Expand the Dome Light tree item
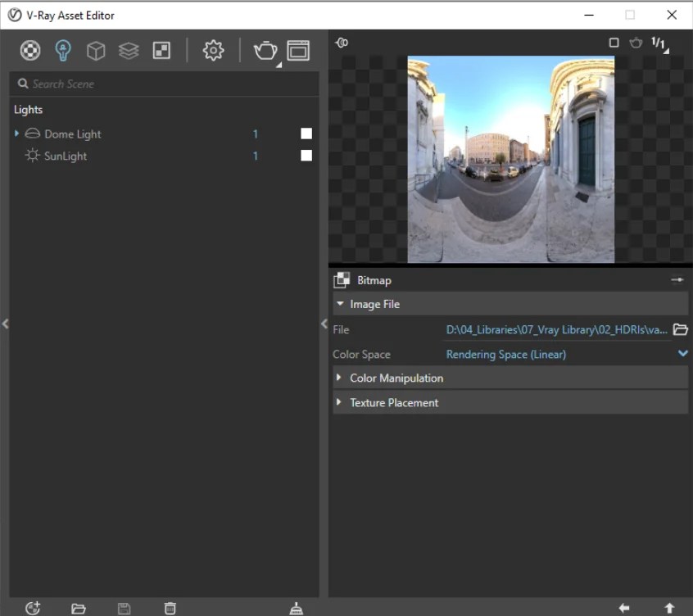The height and width of the screenshot is (616, 693). click(17, 134)
